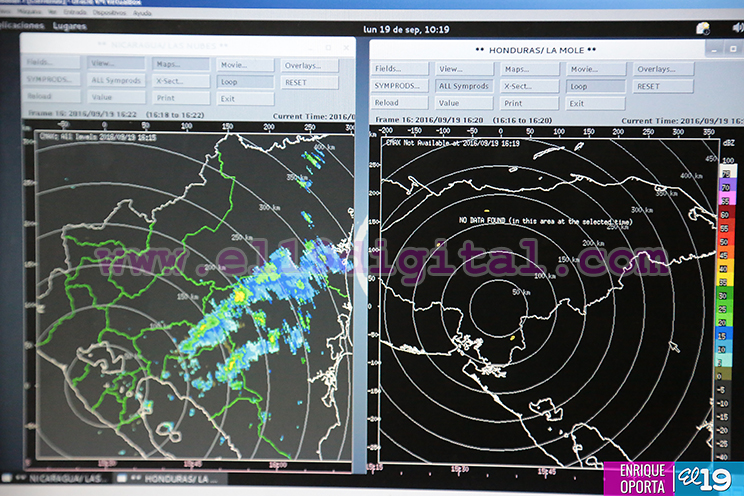Open Fields in the Nicaragua/Las Nubes window
The width and height of the screenshot is (744, 496).
(x=51, y=62)
